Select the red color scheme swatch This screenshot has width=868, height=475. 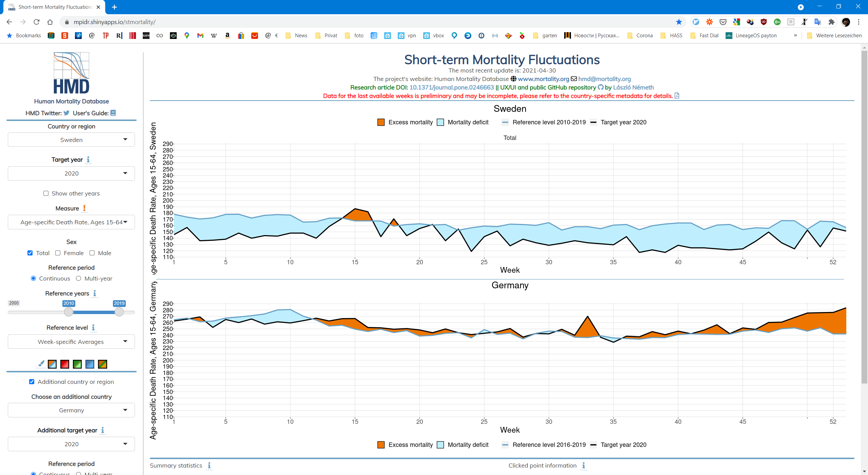point(65,364)
